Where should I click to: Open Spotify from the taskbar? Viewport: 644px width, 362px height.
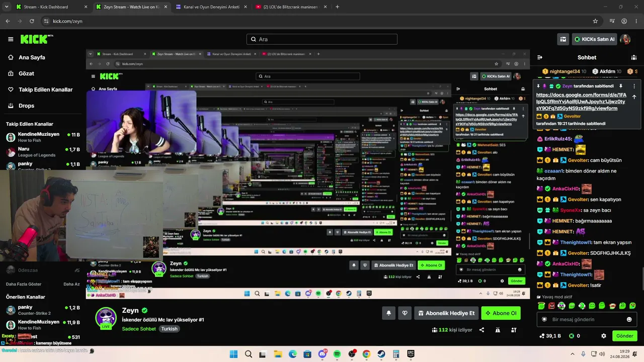(x=337, y=354)
